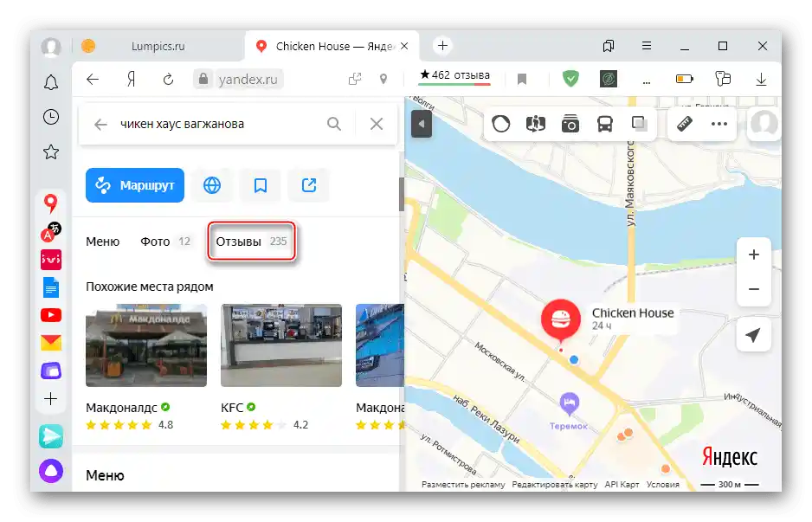The height and width of the screenshot is (522, 812).
Task: Select the ruler measurement tool
Action: pos(685,123)
